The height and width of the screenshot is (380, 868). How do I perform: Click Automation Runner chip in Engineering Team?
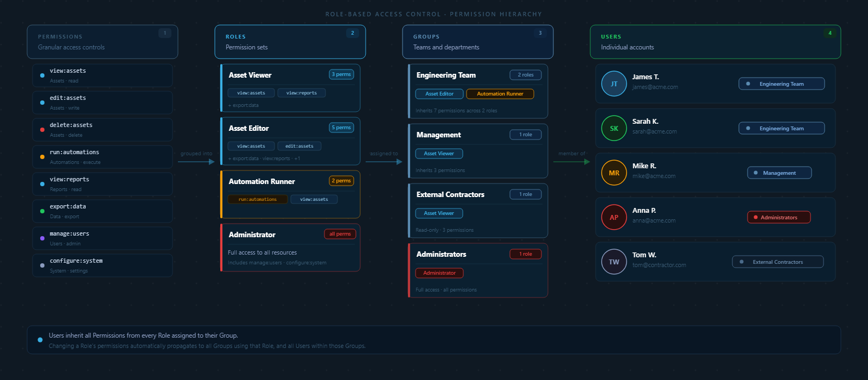pos(500,94)
